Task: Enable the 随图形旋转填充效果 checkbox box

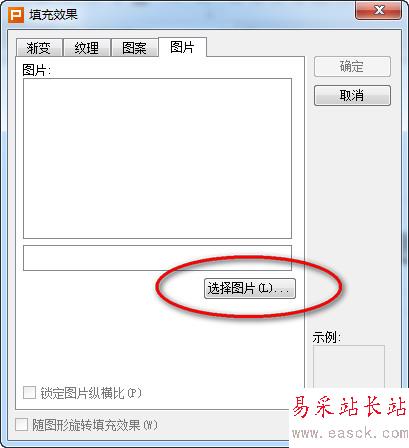Action: (x=21, y=425)
